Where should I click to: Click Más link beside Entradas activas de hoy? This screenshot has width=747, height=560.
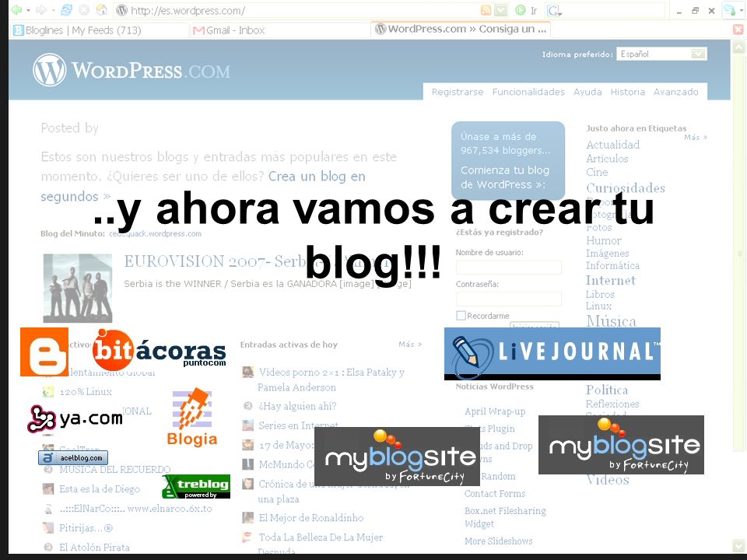[x=410, y=344]
